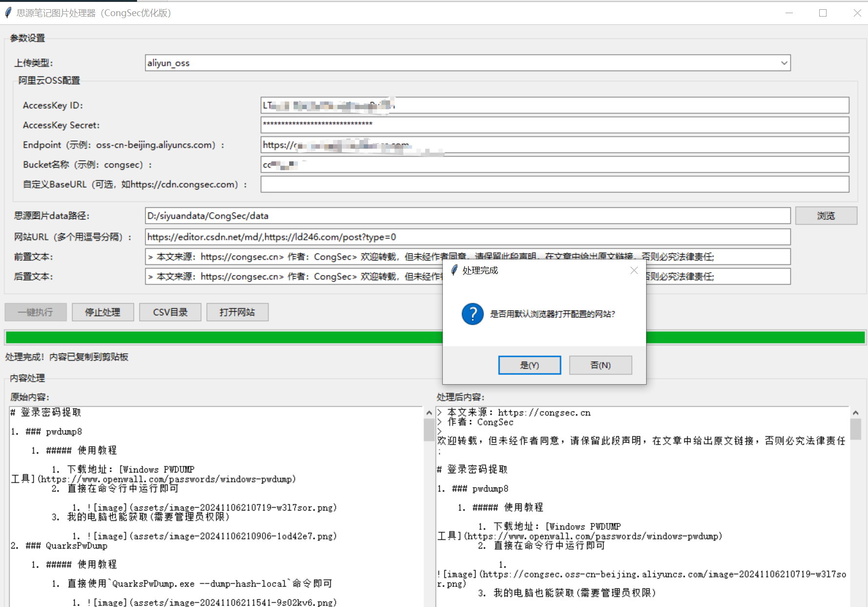The height and width of the screenshot is (607, 868).
Task: Click the 停止处理 button
Action: click(x=103, y=312)
